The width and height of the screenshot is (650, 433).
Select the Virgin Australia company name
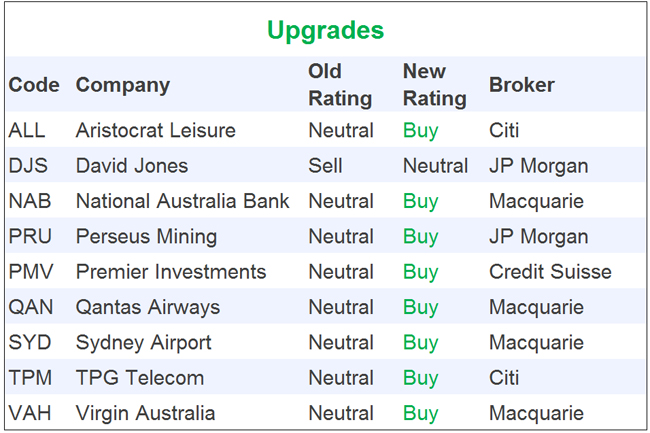tap(145, 413)
